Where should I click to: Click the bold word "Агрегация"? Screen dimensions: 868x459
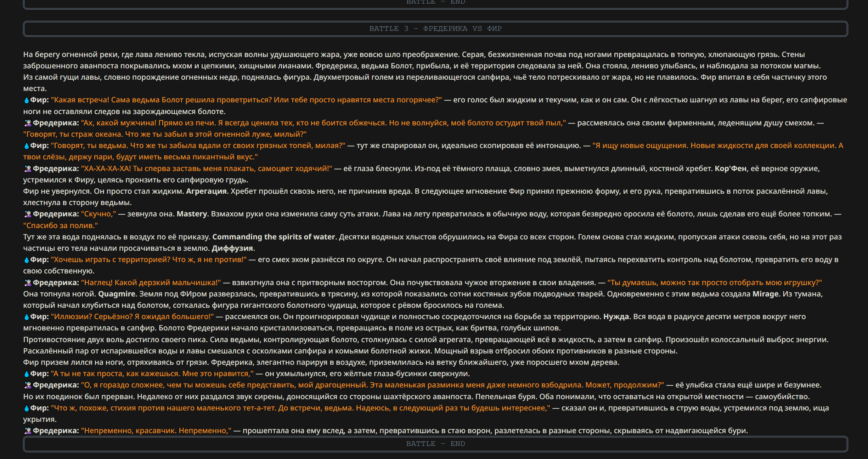(x=206, y=191)
